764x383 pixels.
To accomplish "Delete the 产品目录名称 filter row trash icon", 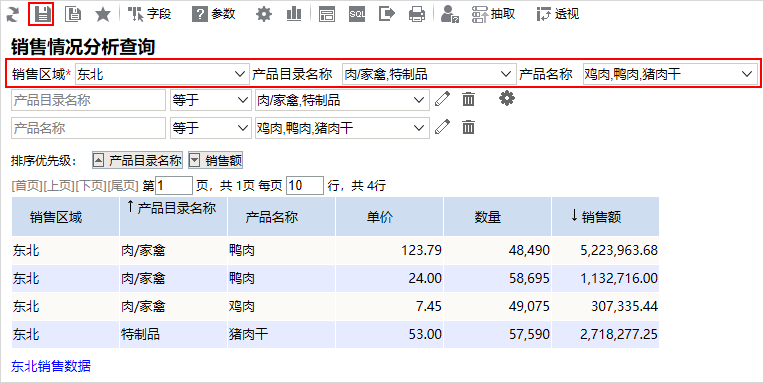I will tap(468, 99).
